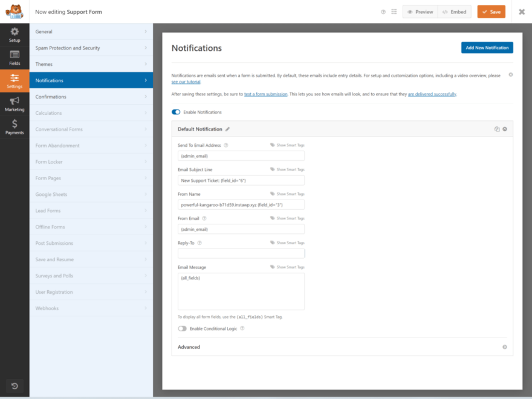
Task: Open the Marketing section from the sidebar
Action: tap(15, 104)
